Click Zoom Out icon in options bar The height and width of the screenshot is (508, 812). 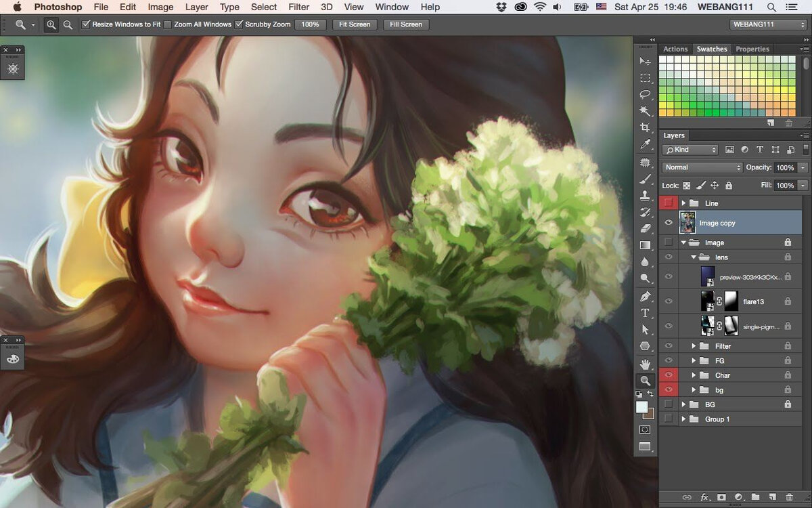coord(68,24)
